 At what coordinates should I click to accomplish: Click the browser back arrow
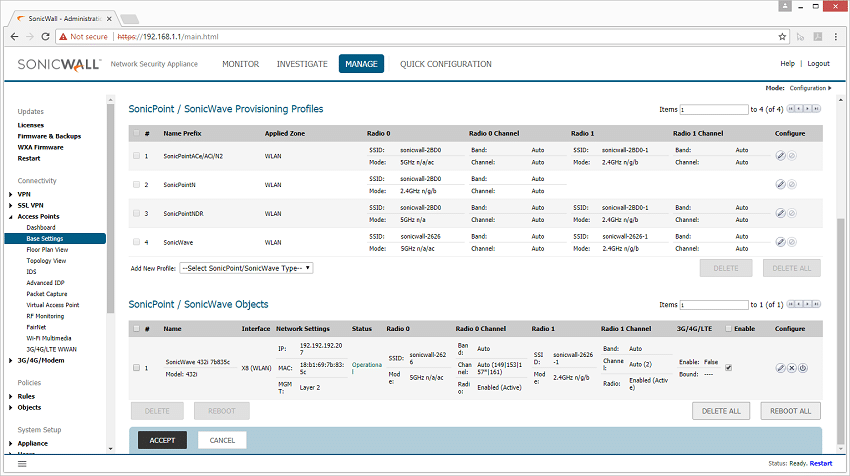click(15, 36)
